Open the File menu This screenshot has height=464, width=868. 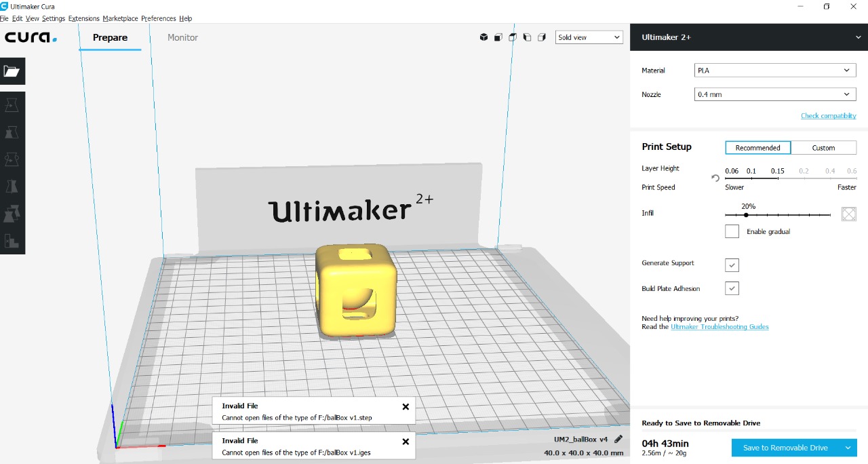[x=4, y=18]
